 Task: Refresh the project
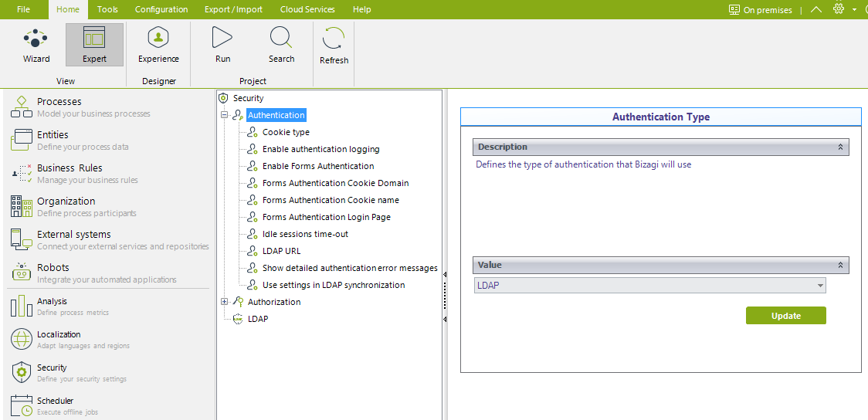334,46
